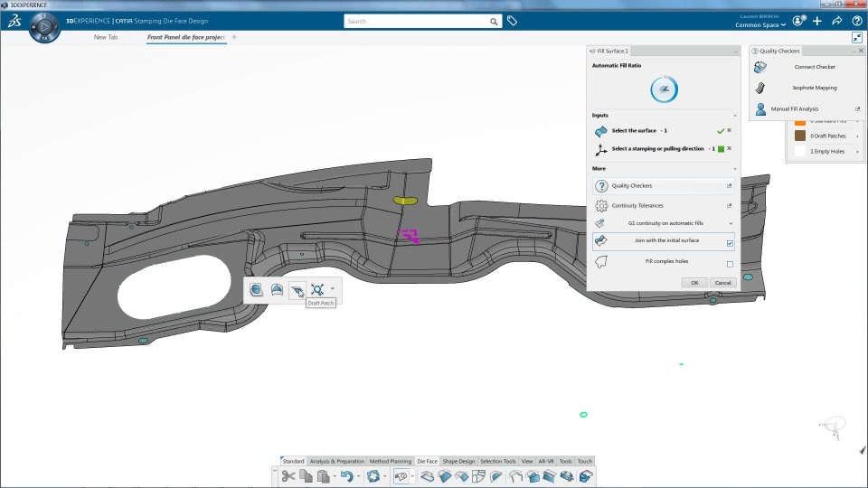Switch to the Shape Design tab
Image resolution: width=868 pixels, height=488 pixels.
458,462
